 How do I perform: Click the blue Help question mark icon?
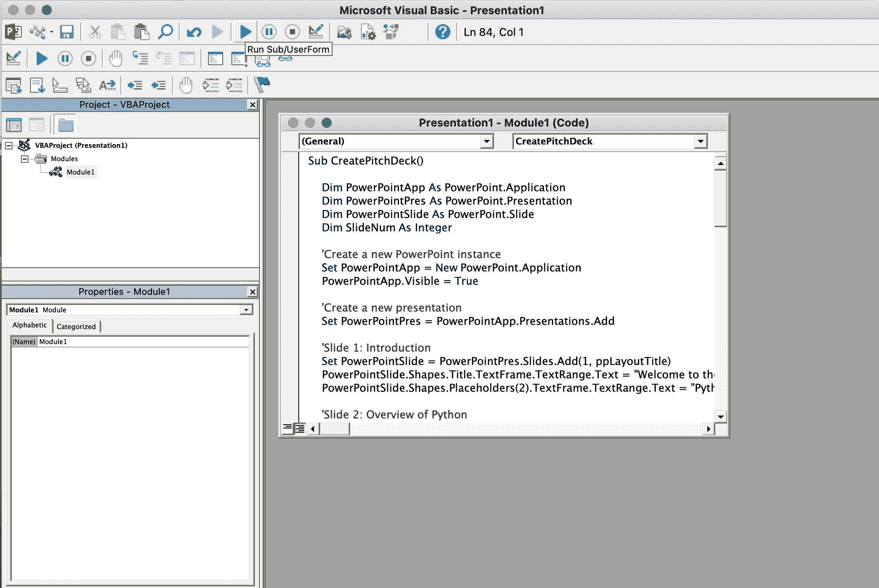coord(442,32)
